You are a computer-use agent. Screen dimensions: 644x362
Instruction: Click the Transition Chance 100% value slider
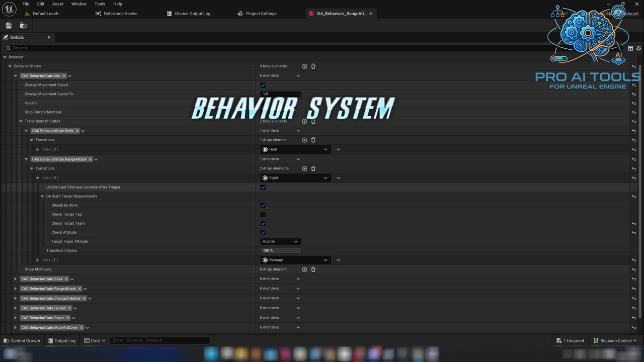pos(281,251)
